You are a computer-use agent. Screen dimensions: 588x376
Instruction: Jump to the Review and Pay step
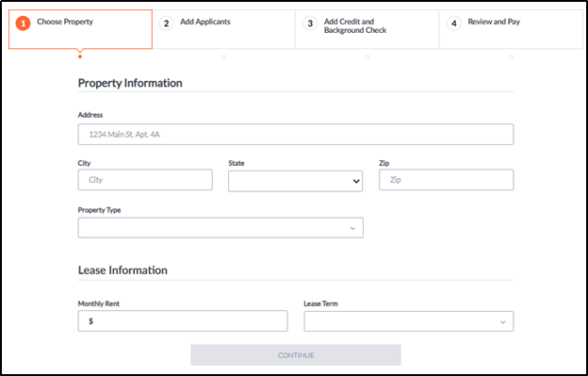pos(511,29)
